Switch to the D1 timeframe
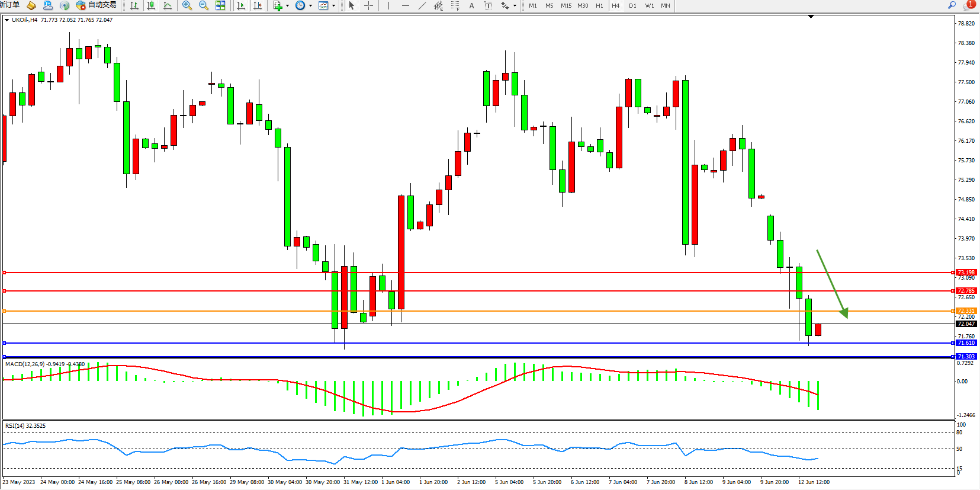 click(x=632, y=5)
